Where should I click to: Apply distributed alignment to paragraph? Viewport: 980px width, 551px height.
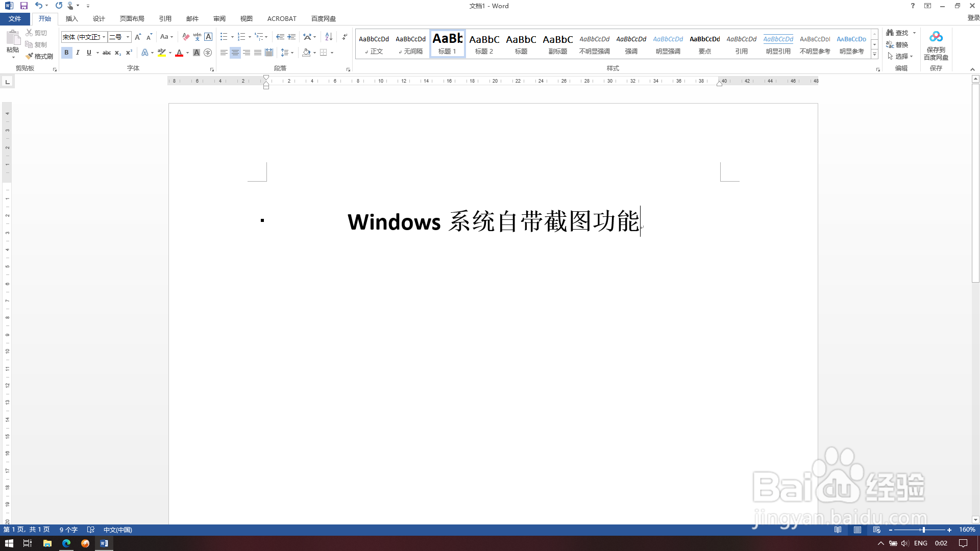[269, 53]
